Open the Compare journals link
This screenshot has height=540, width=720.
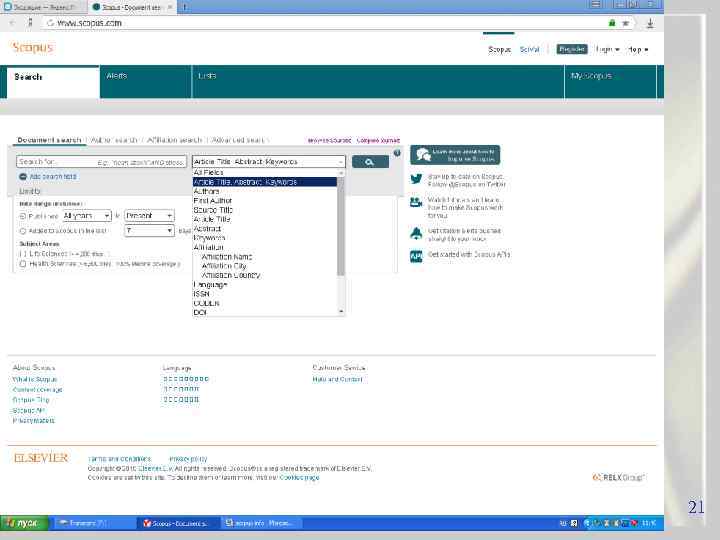(x=378, y=140)
